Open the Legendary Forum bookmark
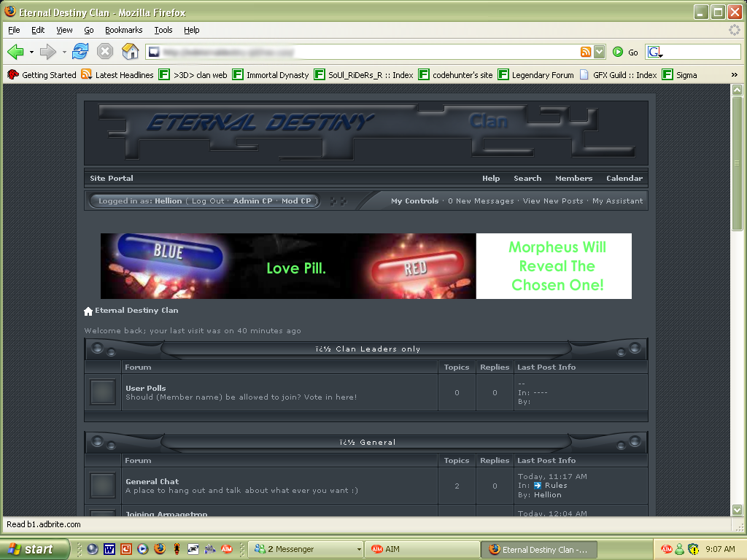 (x=536, y=75)
